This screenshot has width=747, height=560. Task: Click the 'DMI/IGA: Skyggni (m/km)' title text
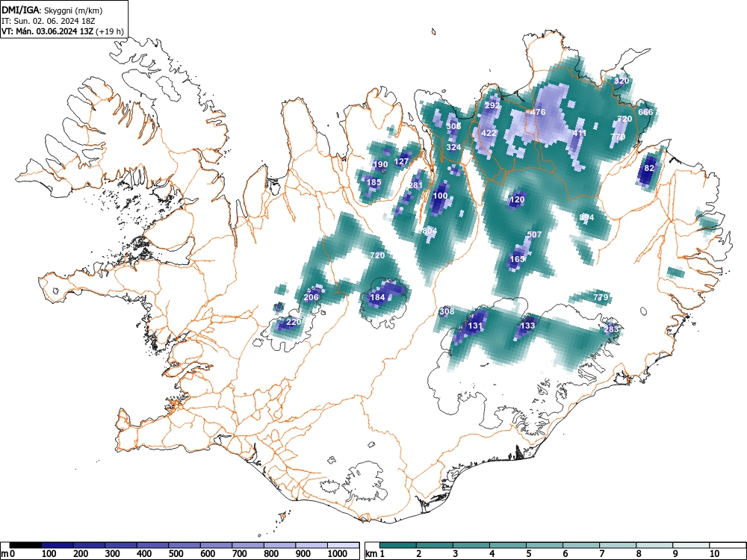click(x=52, y=10)
